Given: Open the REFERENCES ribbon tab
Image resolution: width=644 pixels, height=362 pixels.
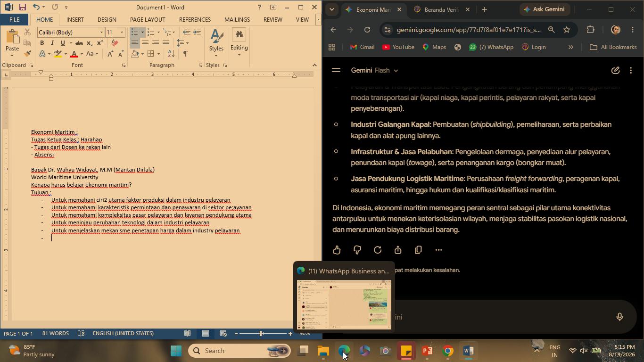Looking at the screenshot, I should tap(195, 19).
